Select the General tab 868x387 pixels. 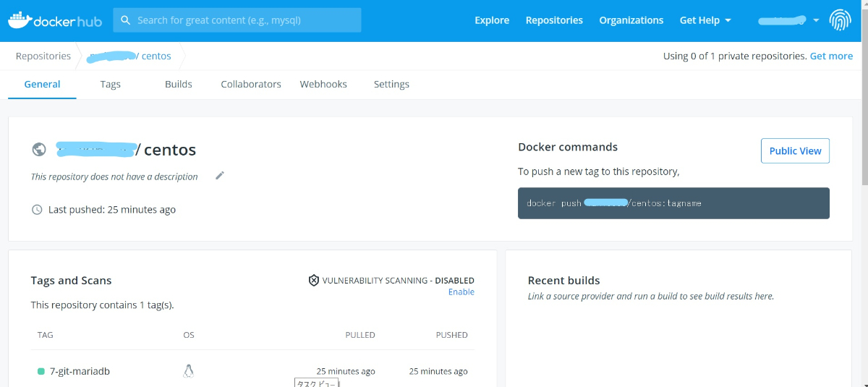42,84
